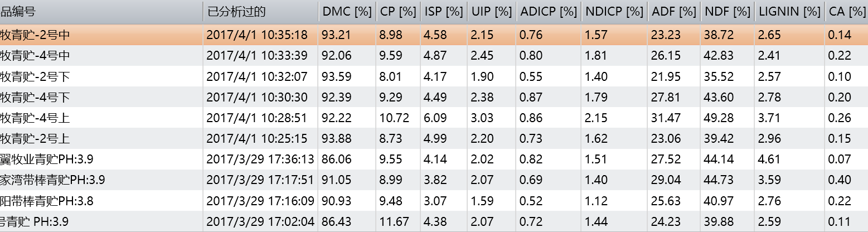Select the row for 牧青贮-4号中
Viewport: 868px width, 232px height.
(434, 56)
